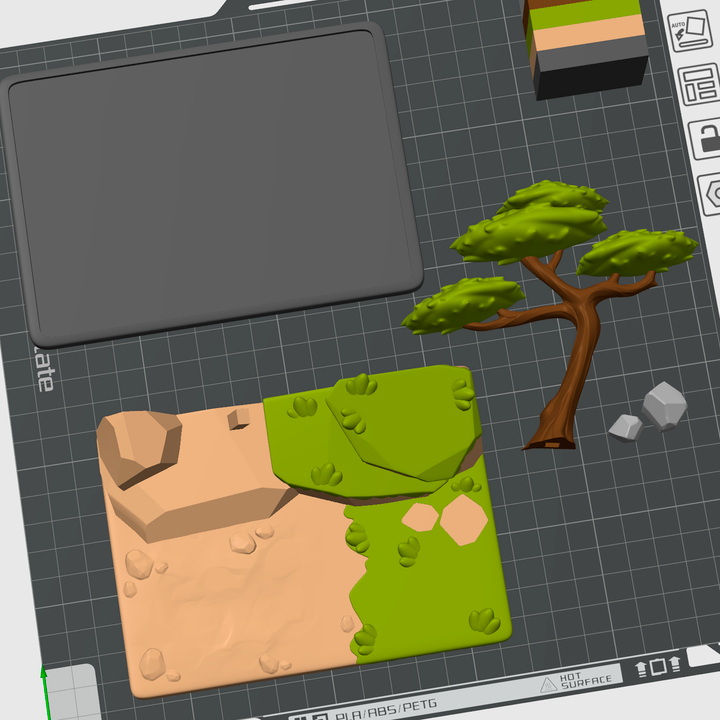
Task: Click the top tree canopy foliage
Action: pos(555,198)
